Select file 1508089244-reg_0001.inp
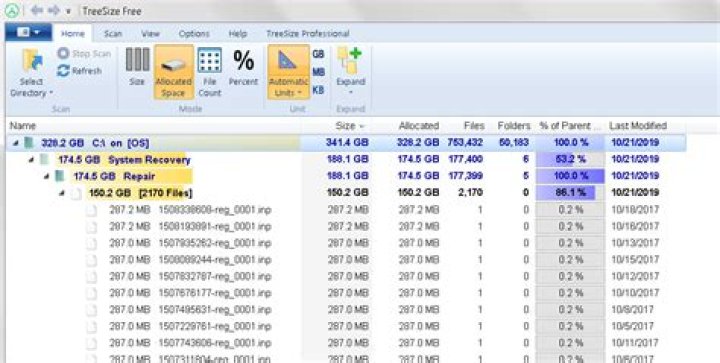 tap(215, 260)
